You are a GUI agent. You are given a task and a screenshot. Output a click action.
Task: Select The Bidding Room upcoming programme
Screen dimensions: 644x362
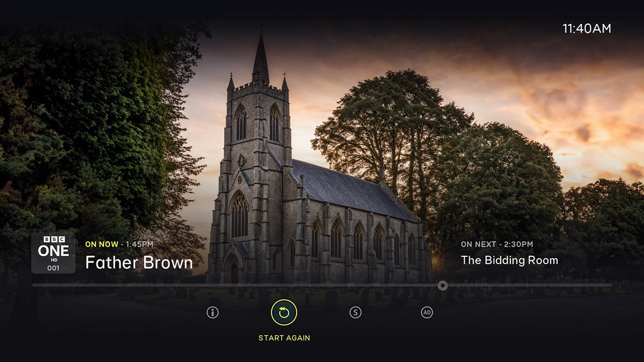[x=509, y=261]
